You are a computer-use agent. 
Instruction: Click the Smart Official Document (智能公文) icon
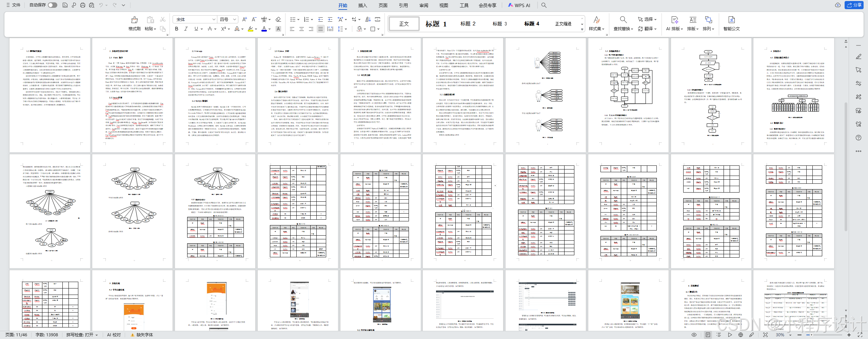[732, 20]
